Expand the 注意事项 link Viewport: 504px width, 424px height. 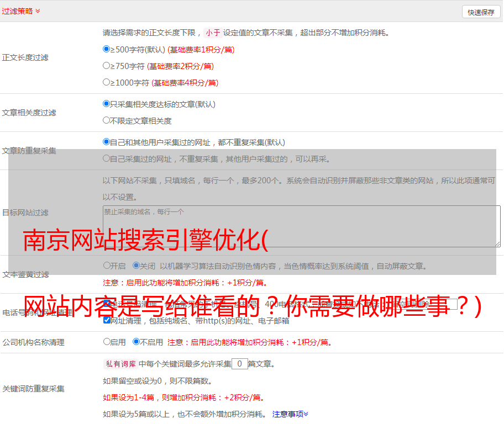click(290, 414)
